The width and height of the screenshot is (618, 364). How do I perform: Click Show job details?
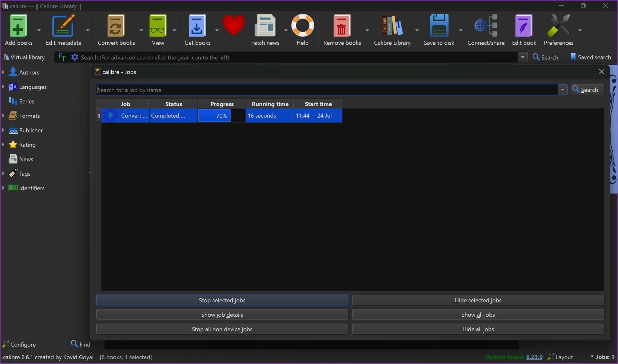[x=222, y=315]
